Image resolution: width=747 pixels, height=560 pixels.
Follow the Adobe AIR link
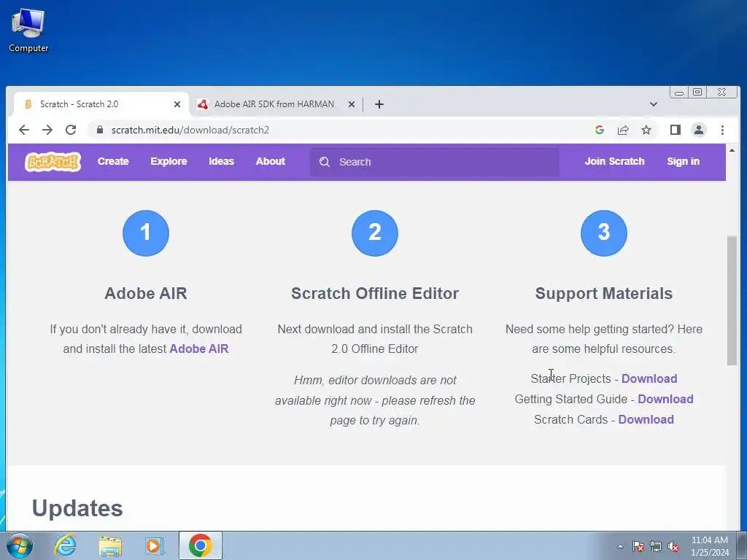point(199,349)
